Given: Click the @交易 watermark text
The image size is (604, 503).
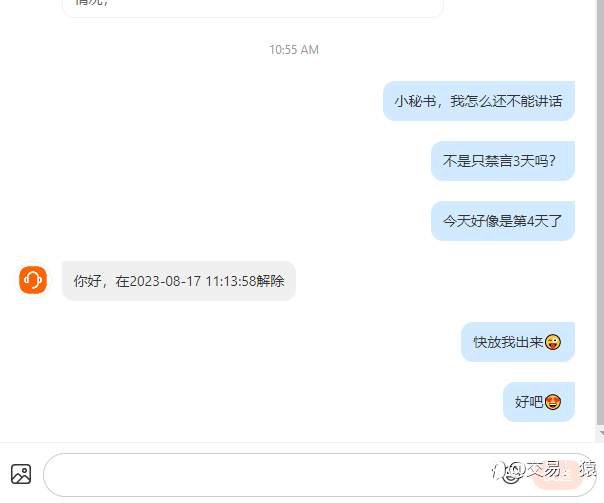Looking at the screenshot, I should pos(535,469).
